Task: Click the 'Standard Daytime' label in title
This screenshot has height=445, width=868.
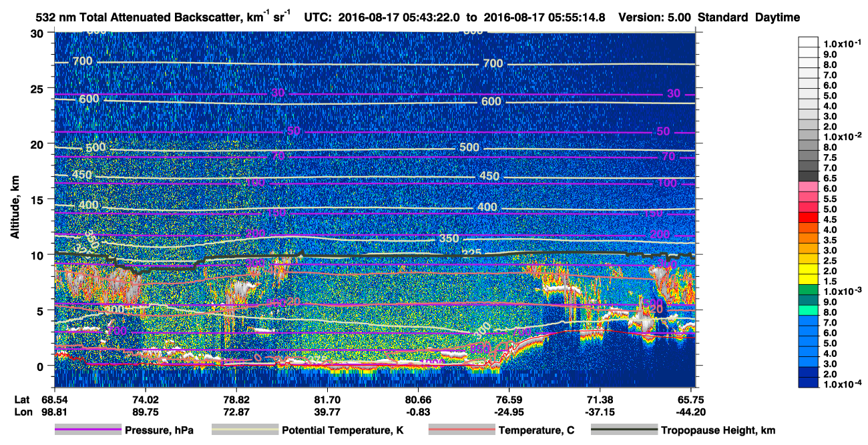Action: tap(749, 18)
